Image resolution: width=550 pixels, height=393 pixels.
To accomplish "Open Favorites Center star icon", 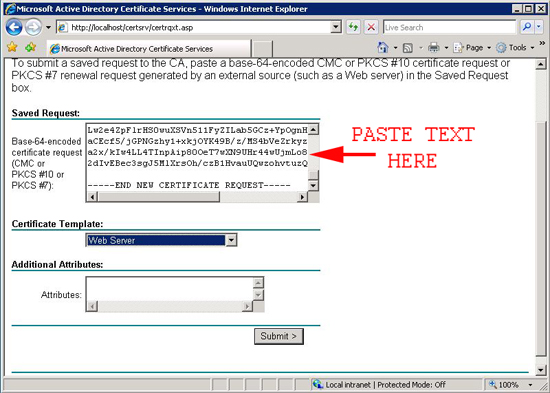I will (x=13, y=47).
